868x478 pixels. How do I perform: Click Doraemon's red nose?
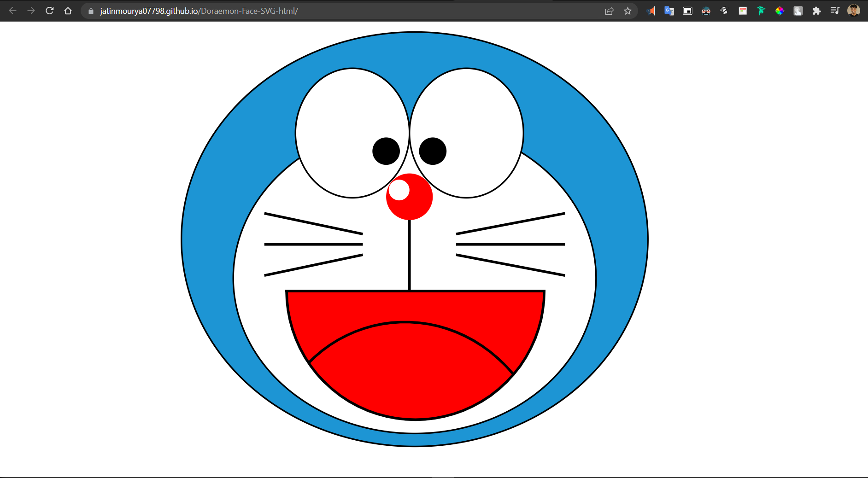pos(409,196)
